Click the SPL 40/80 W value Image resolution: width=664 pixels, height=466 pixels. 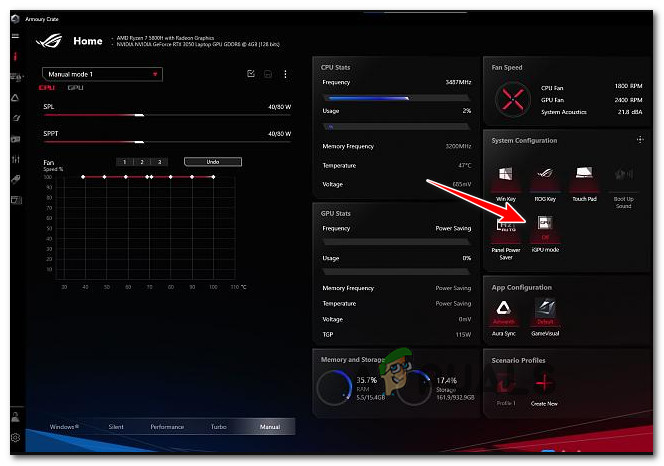(279, 107)
